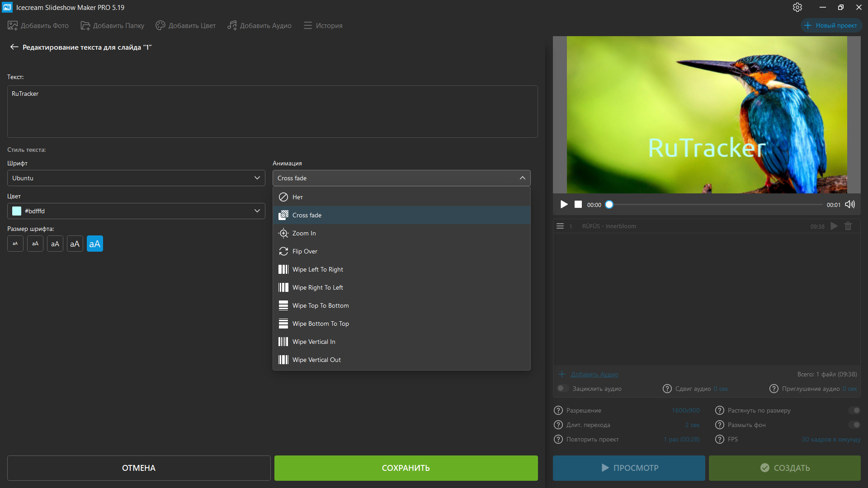
Task: Click Добавить Аудио in the top toolbar
Action: pyautogui.click(x=259, y=25)
